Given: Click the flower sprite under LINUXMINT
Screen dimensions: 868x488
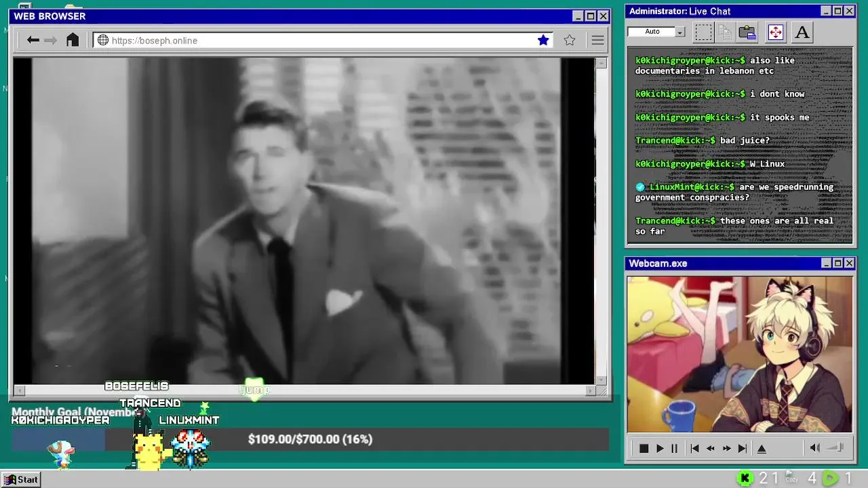Looking at the screenshot, I should click(x=191, y=449).
